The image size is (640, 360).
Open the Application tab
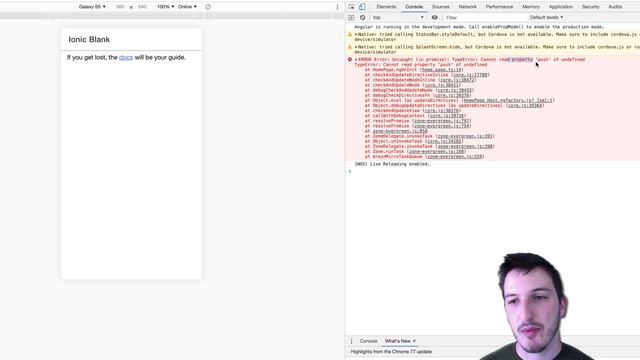[x=560, y=7]
